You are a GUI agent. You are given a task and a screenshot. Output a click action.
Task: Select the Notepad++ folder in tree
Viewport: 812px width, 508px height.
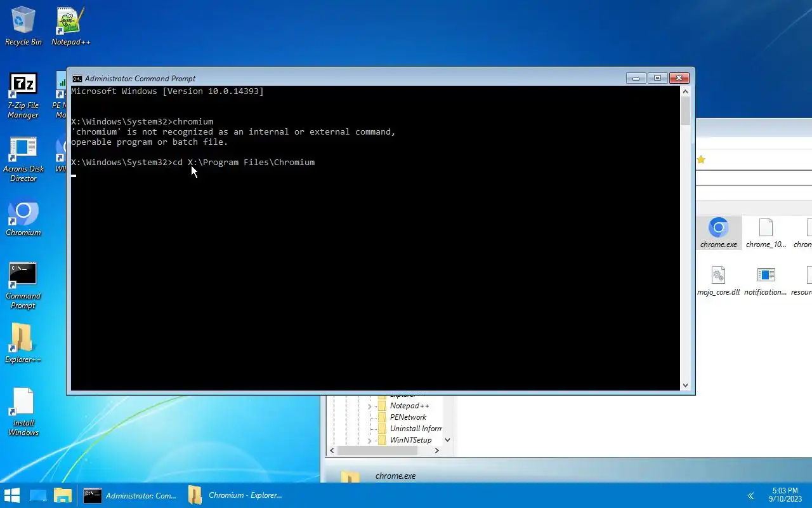(409, 406)
